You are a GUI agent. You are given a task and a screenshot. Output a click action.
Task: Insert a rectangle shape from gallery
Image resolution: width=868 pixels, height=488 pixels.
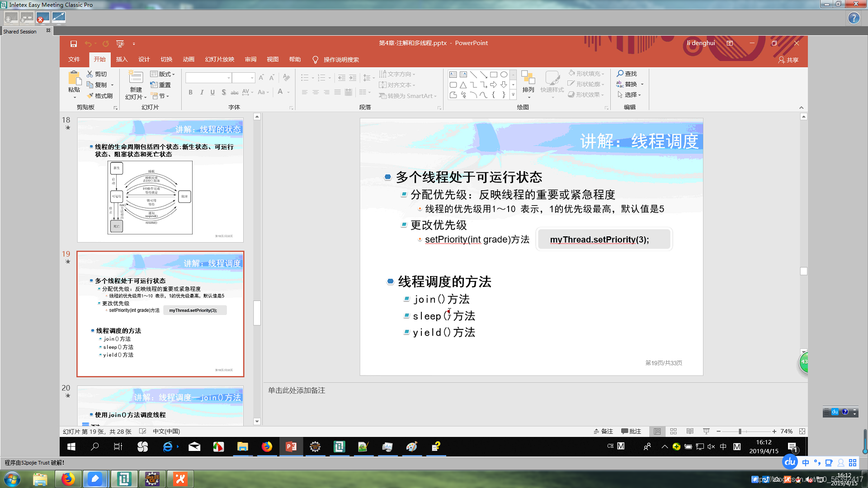[x=494, y=75]
